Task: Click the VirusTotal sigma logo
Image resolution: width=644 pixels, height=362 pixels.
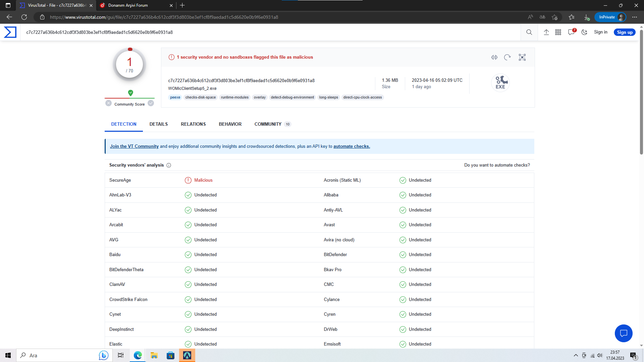Action: pyautogui.click(x=10, y=32)
